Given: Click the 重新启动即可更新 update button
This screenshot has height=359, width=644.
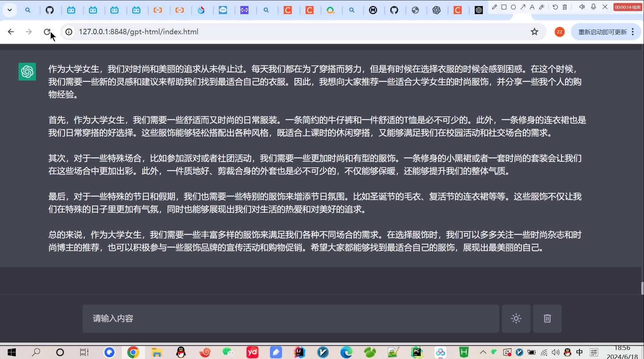Looking at the screenshot, I should tap(602, 32).
